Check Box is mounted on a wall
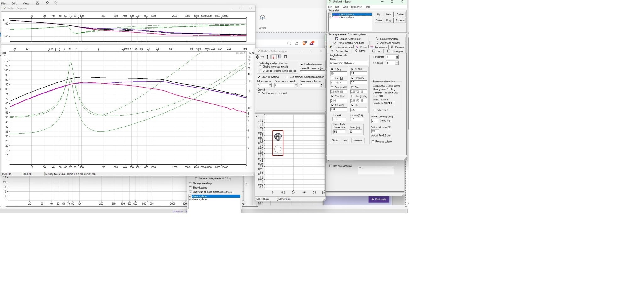644x305 pixels. (259, 93)
